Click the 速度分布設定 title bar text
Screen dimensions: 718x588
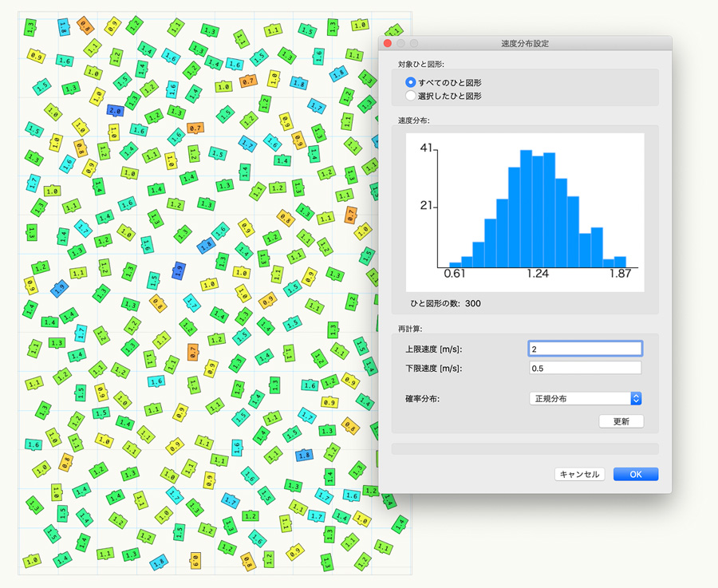click(525, 44)
